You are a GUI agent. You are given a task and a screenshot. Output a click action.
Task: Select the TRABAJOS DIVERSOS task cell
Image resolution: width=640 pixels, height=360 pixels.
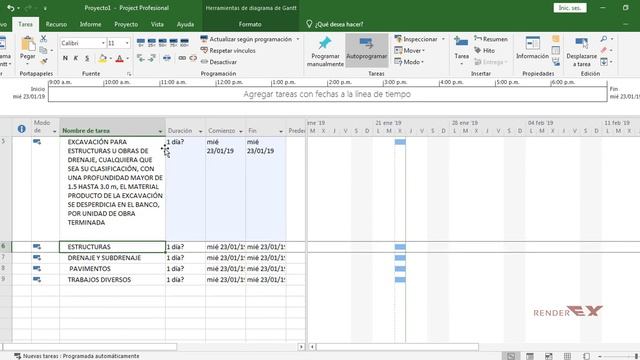point(113,280)
